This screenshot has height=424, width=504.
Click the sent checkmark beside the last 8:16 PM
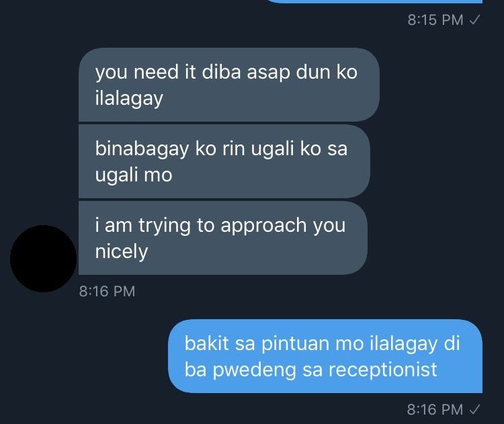474,409
